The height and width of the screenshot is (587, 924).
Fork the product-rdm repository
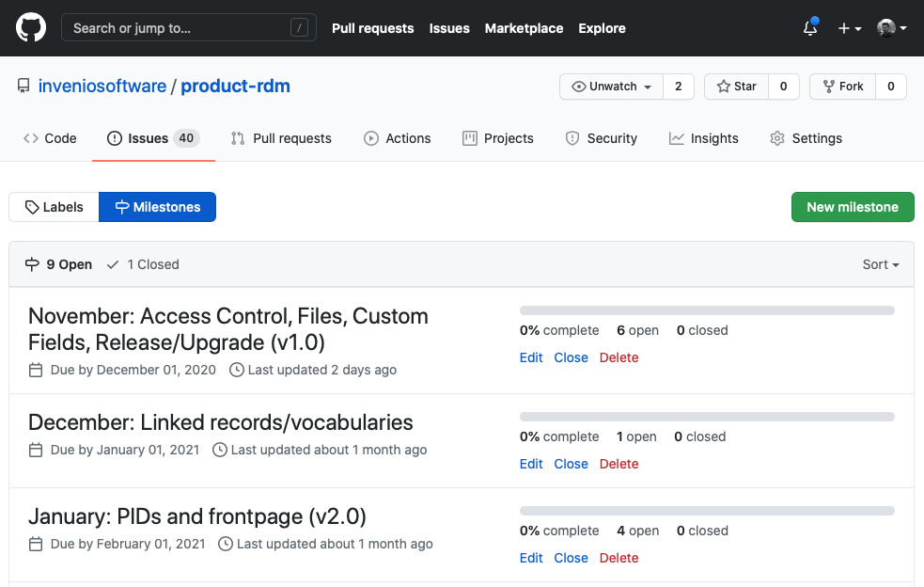tap(842, 87)
